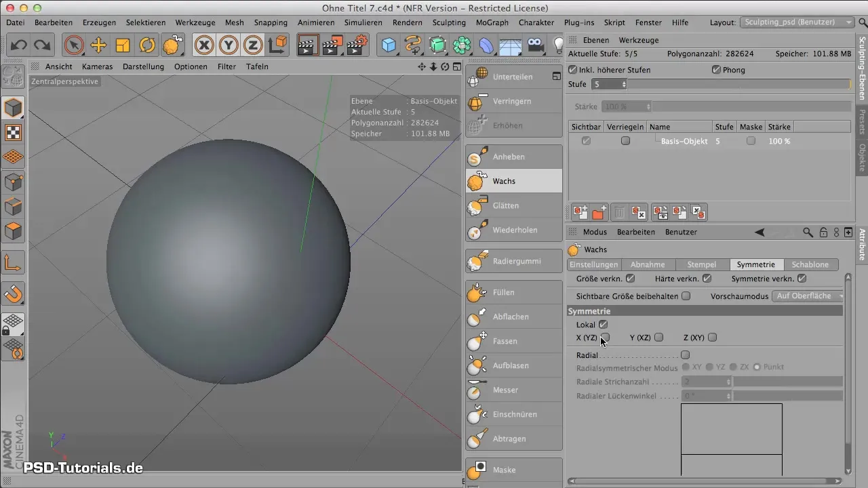Adjust the Stufe level slider
The image size is (868, 488).
pos(738,85)
